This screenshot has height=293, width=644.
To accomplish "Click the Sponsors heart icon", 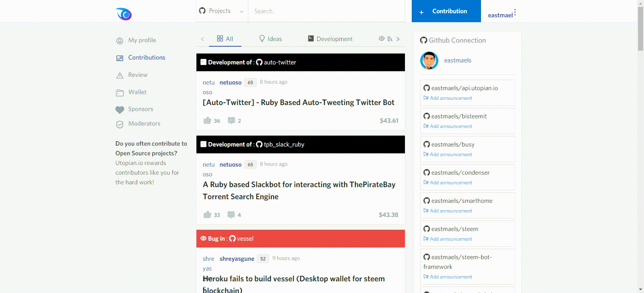I will click(x=120, y=109).
